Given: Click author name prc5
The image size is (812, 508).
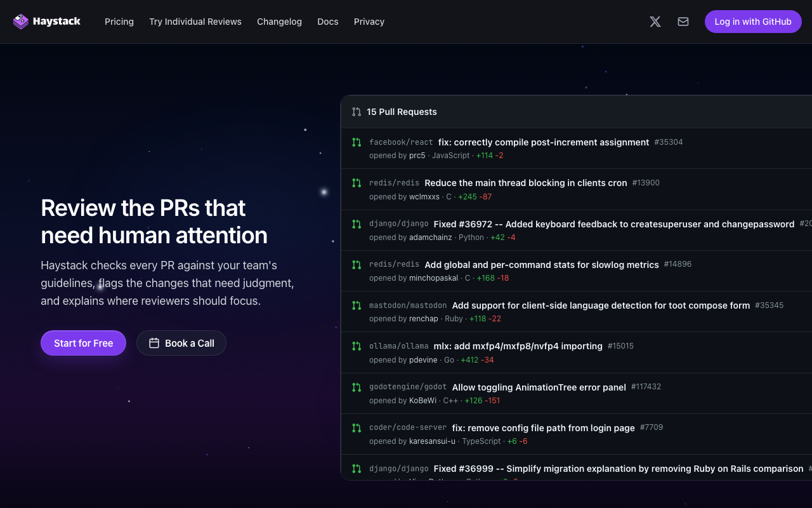Looking at the screenshot, I should pos(417,156).
